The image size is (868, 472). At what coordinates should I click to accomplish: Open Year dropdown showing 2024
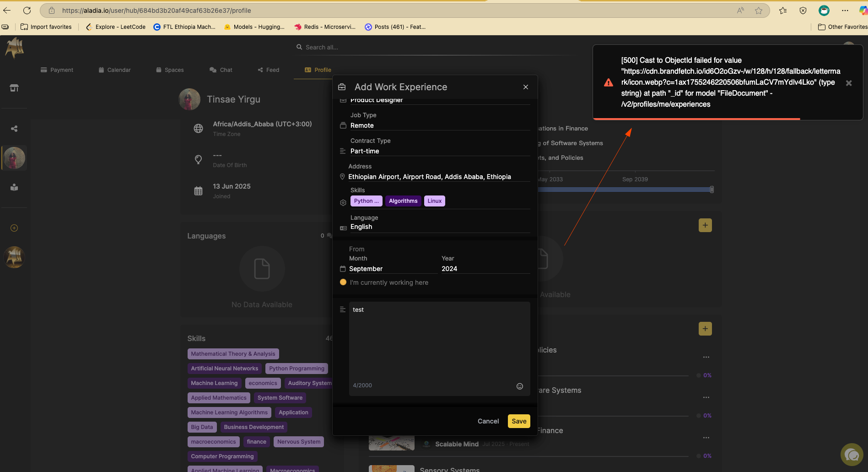(x=485, y=269)
